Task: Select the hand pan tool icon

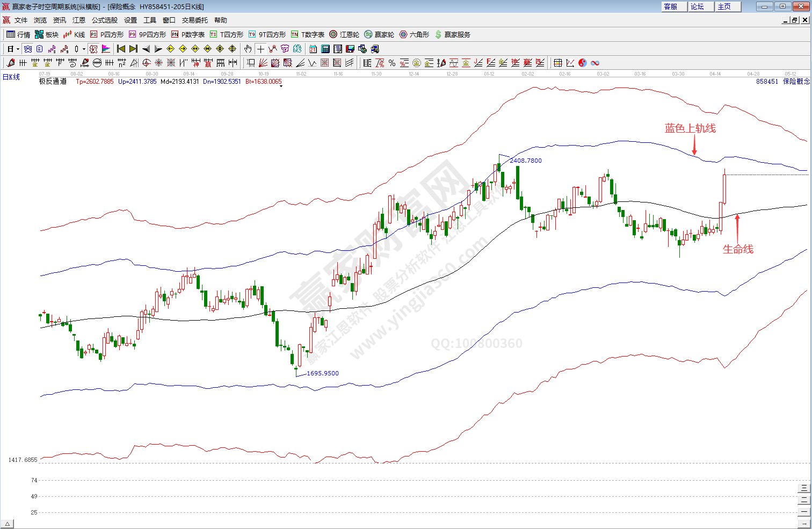Action: tap(248, 49)
